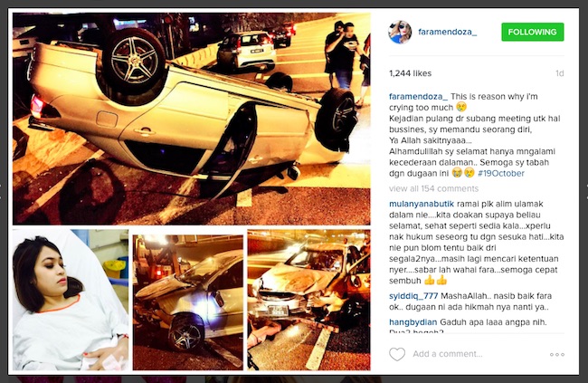Screen dimensions: 588x383
Task: Open faramendoza_ profile picture avatar
Action: [x=400, y=32]
